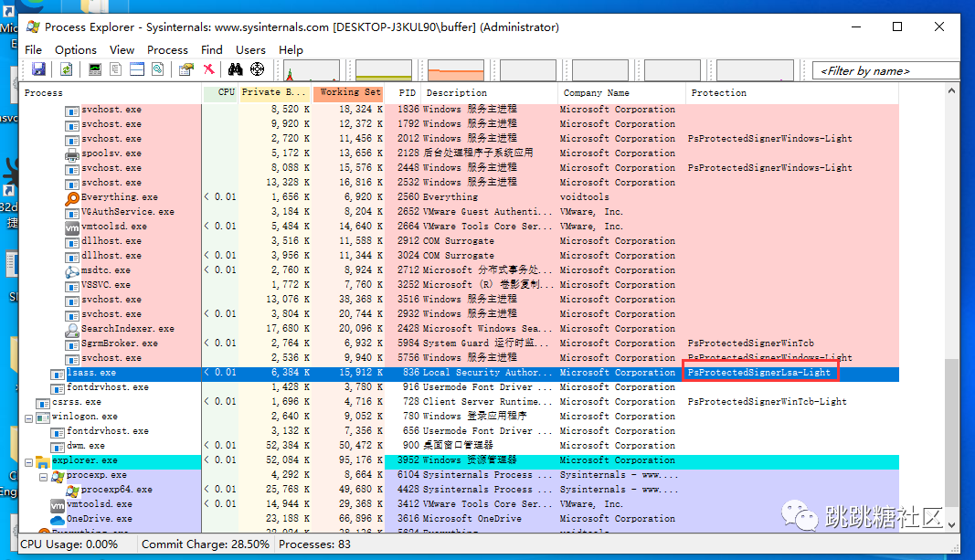Click the DLL/handle view toolbar icon
The image size is (975, 560).
[x=158, y=69]
